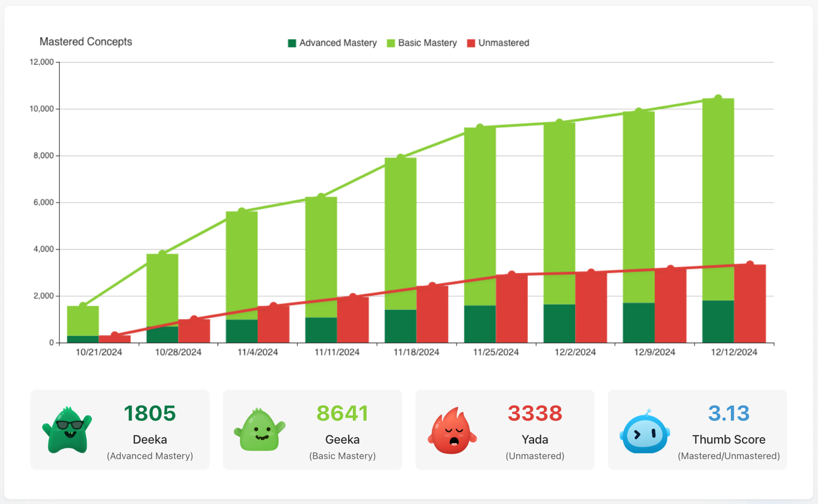The image size is (818, 504).
Task: Toggle the Unmastered legend series
Action: pos(504,43)
